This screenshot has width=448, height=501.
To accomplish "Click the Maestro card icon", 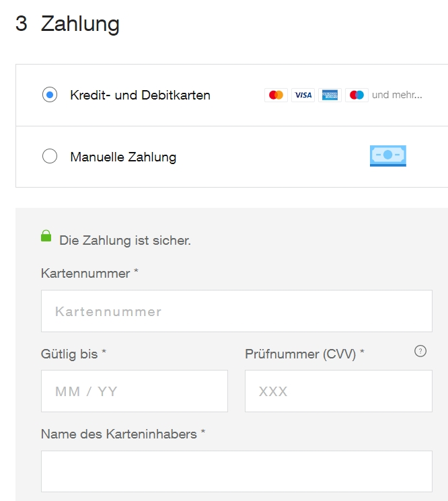I will [x=357, y=95].
